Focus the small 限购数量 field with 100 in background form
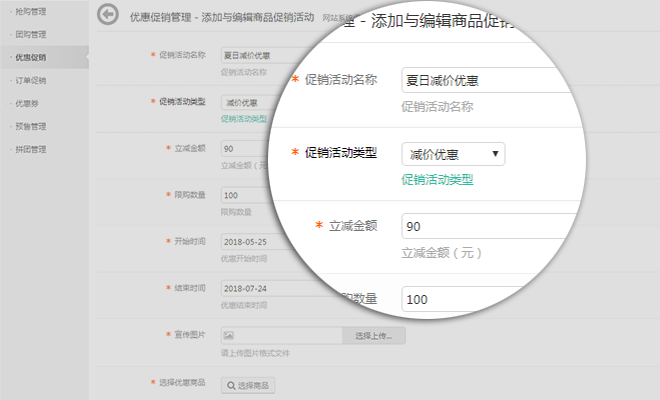The image size is (660, 400). point(246,195)
